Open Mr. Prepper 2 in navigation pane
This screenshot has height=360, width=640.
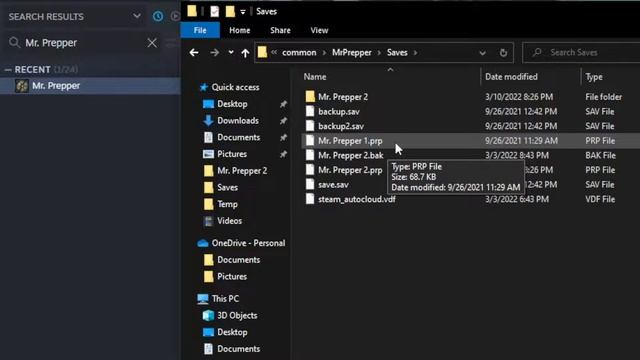242,171
